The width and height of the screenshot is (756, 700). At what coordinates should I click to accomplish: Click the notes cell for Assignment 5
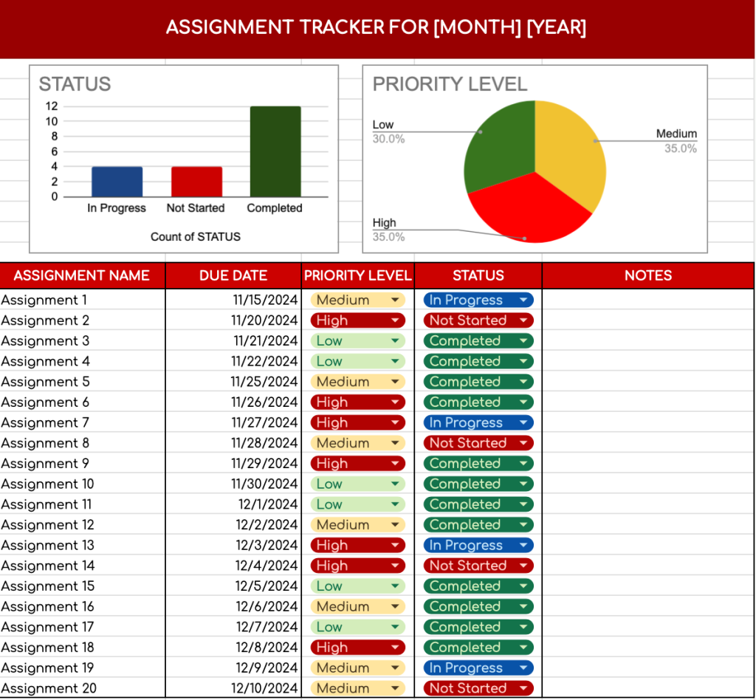pos(648,382)
